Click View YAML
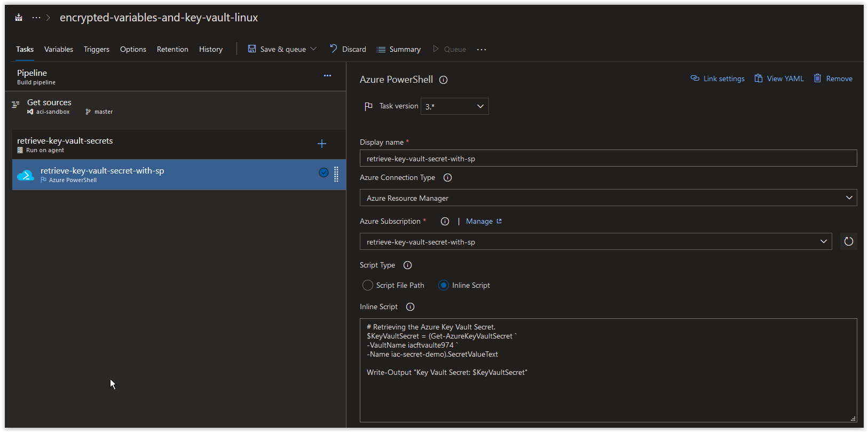The image size is (868, 432). (779, 78)
